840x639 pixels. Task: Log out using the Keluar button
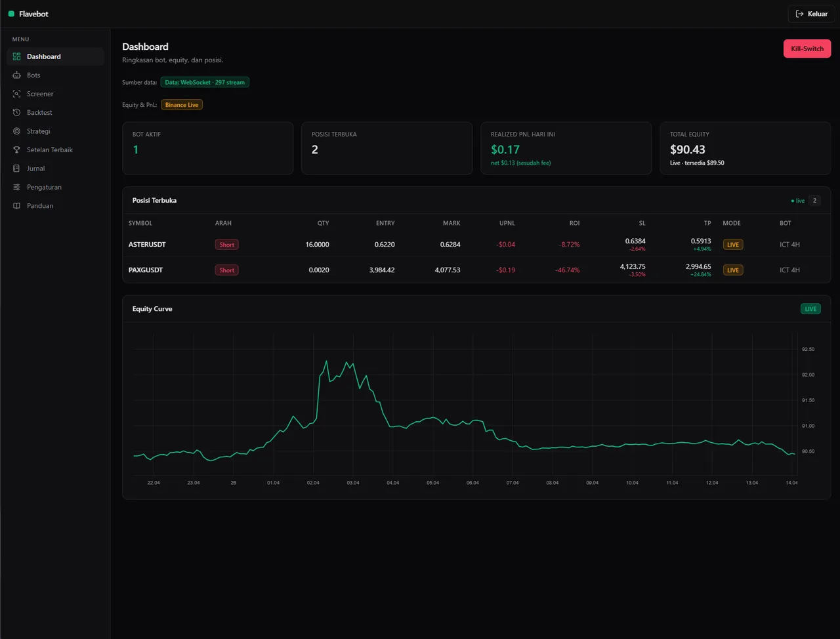click(x=811, y=14)
